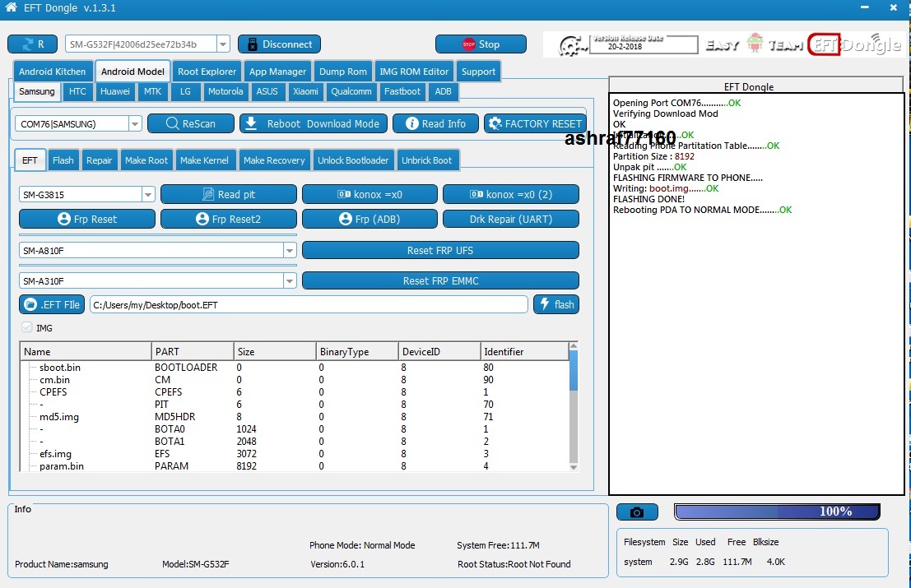Open the Root Explorer tab
Image resolution: width=911 pixels, height=588 pixels.
pyautogui.click(x=207, y=72)
